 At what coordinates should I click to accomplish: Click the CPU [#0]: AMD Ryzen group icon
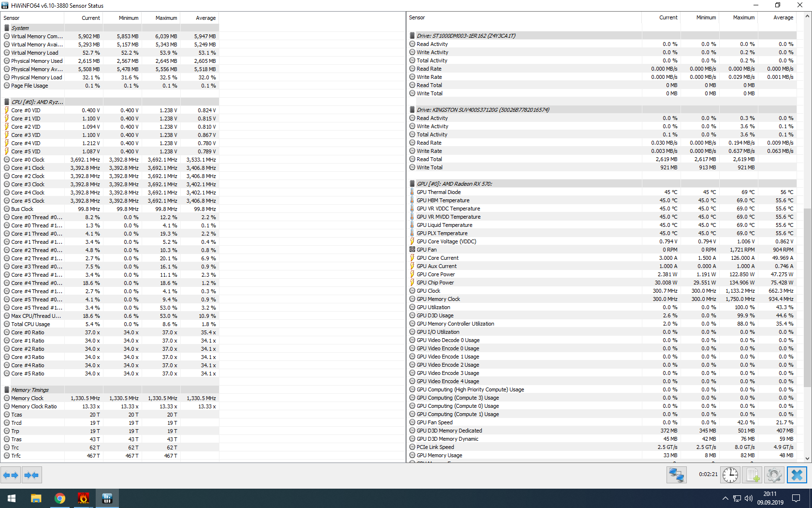[7, 102]
